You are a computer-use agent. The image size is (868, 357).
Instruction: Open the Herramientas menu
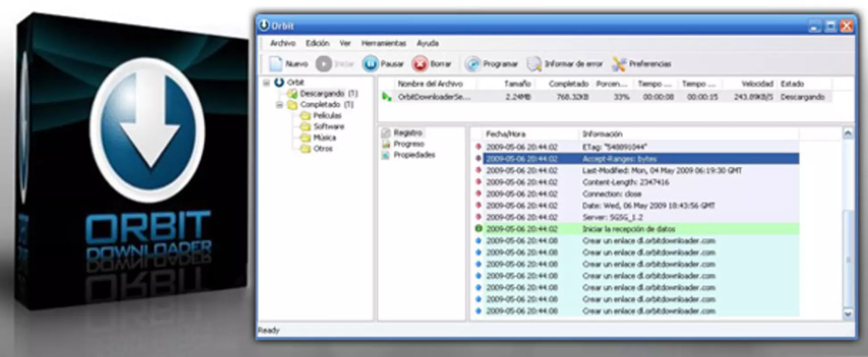tap(384, 43)
